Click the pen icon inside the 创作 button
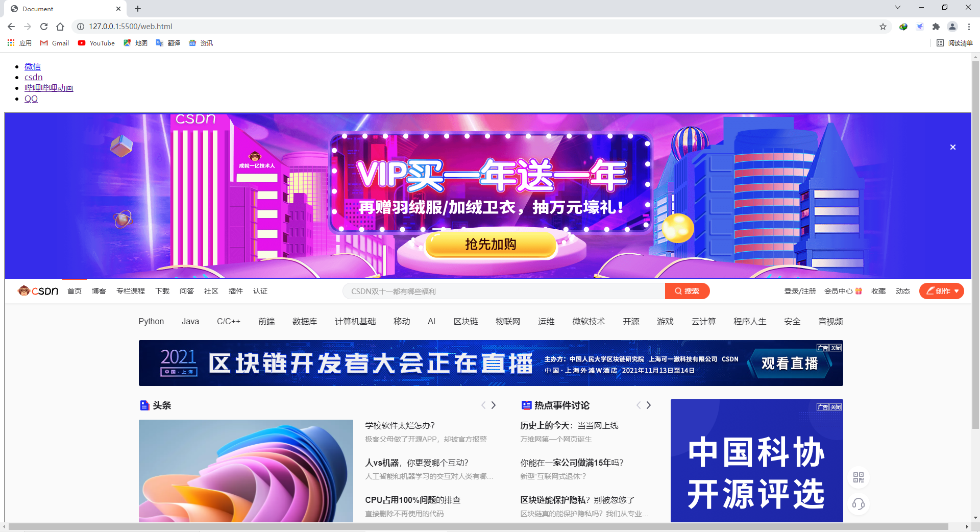 (x=930, y=291)
